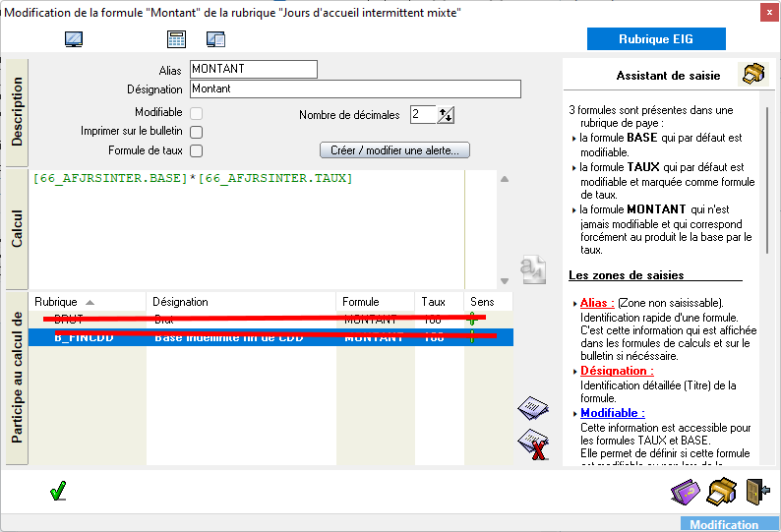Click the Formule column header

click(x=376, y=302)
